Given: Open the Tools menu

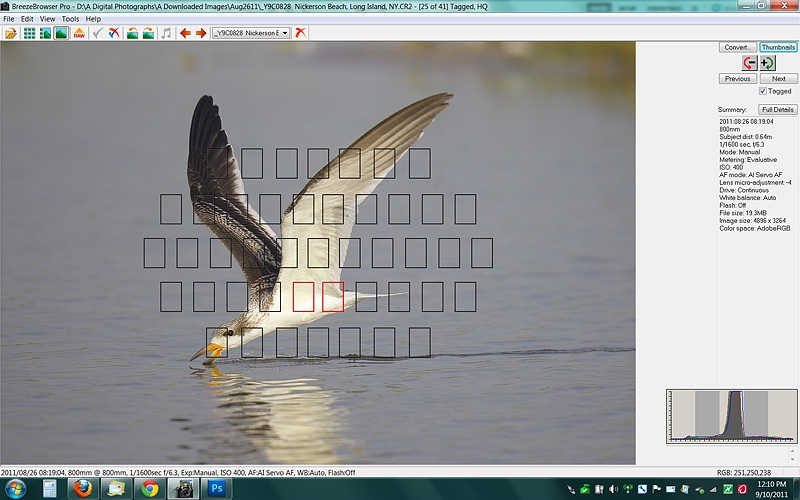Looking at the screenshot, I should [70, 19].
